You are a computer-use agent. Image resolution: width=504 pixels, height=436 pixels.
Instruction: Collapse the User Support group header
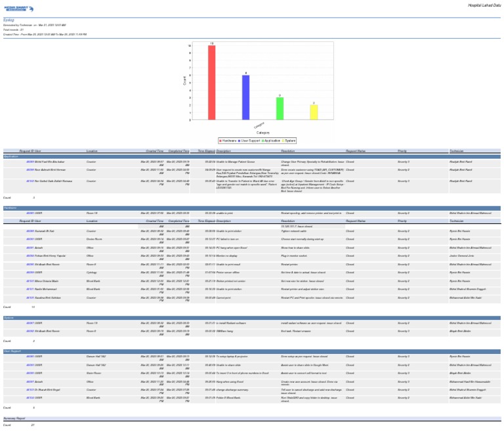pos(13,351)
